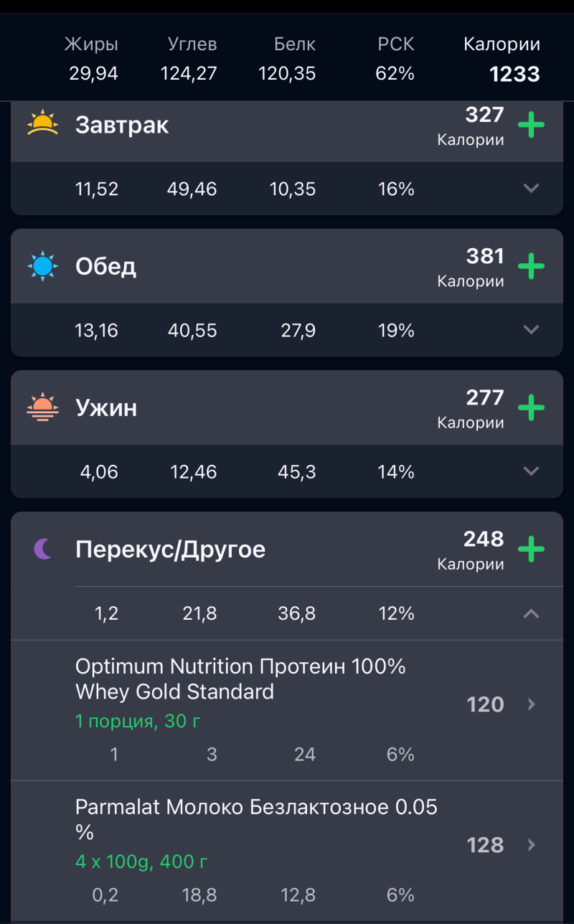Tap the chevron beside 128 calories
The height and width of the screenshot is (924, 574).
click(x=532, y=845)
